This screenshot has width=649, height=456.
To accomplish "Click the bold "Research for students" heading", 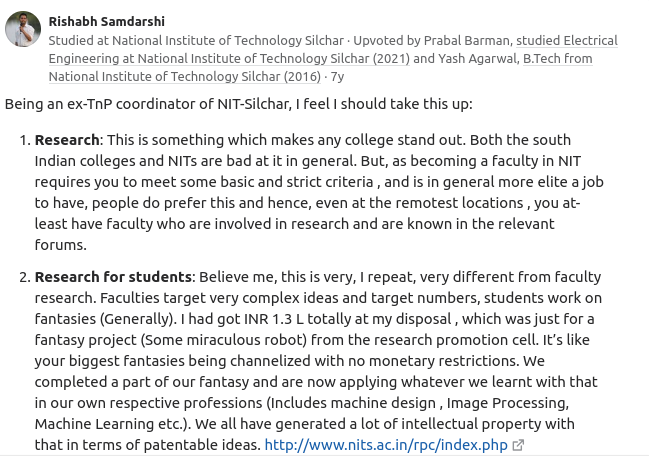I will click(x=113, y=277).
